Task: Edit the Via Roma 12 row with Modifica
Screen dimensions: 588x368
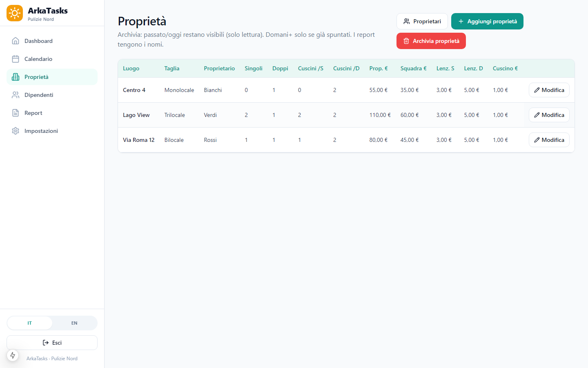Action: 549,140
